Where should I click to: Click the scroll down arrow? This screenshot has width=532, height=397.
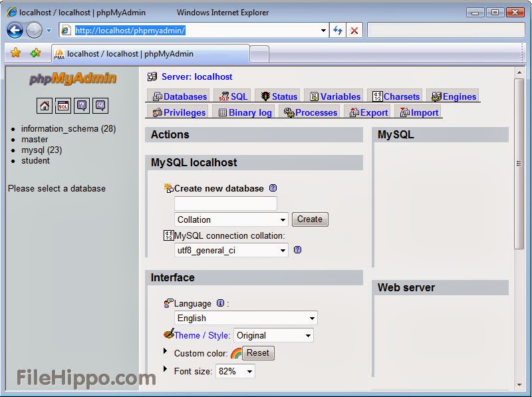pyautogui.click(x=519, y=385)
